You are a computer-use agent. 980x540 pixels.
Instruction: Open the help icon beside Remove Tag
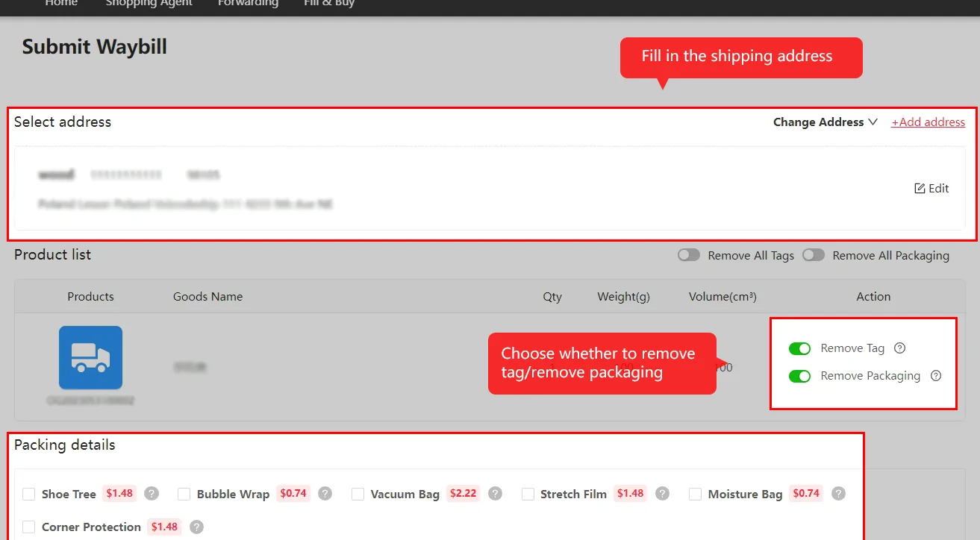coord(899,348)
